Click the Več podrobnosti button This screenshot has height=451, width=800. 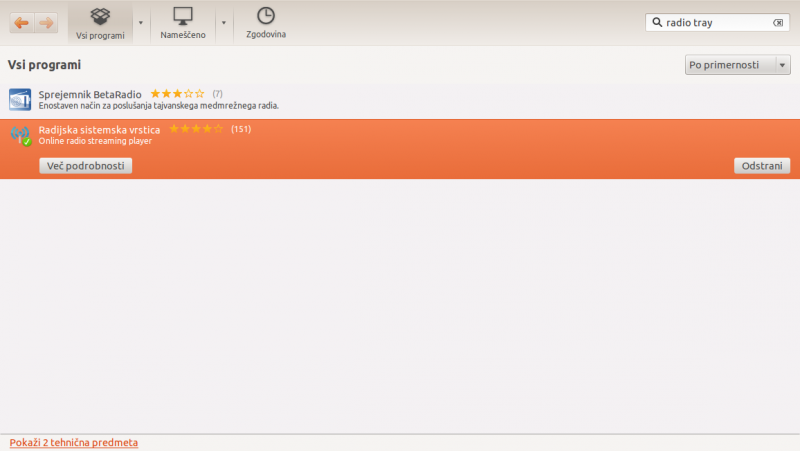coord(86,166)
